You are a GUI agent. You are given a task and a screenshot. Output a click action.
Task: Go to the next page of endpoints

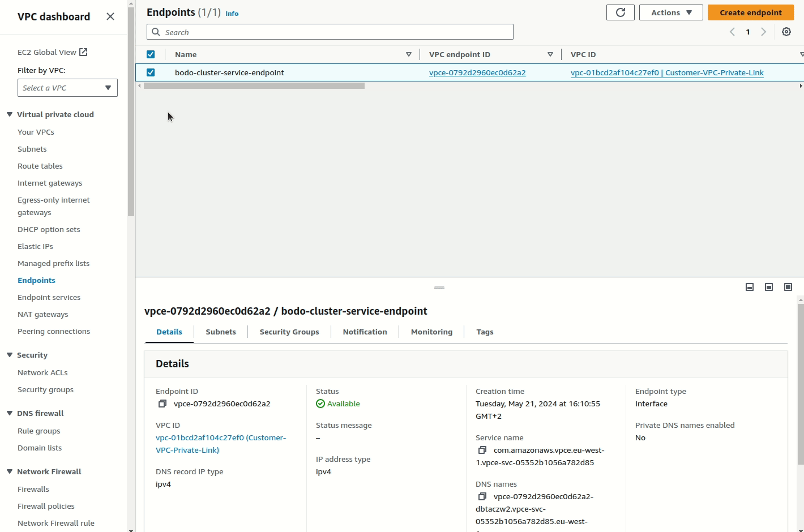(763, 32)
